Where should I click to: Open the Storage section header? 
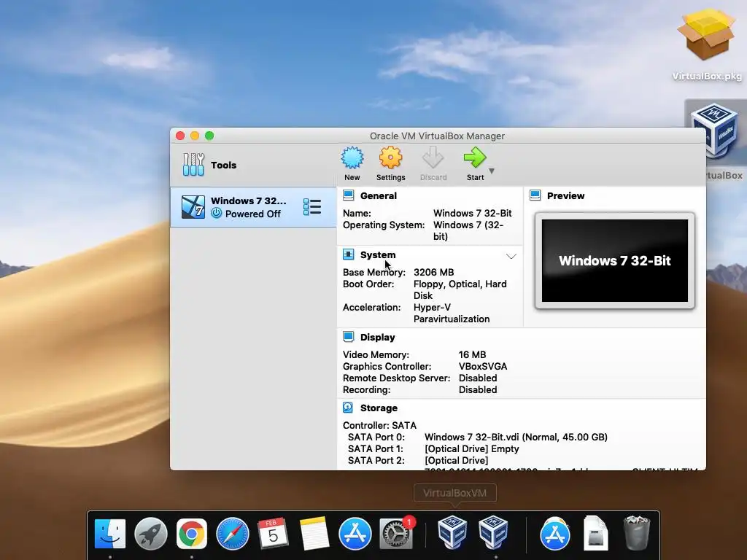pos(379,408)
